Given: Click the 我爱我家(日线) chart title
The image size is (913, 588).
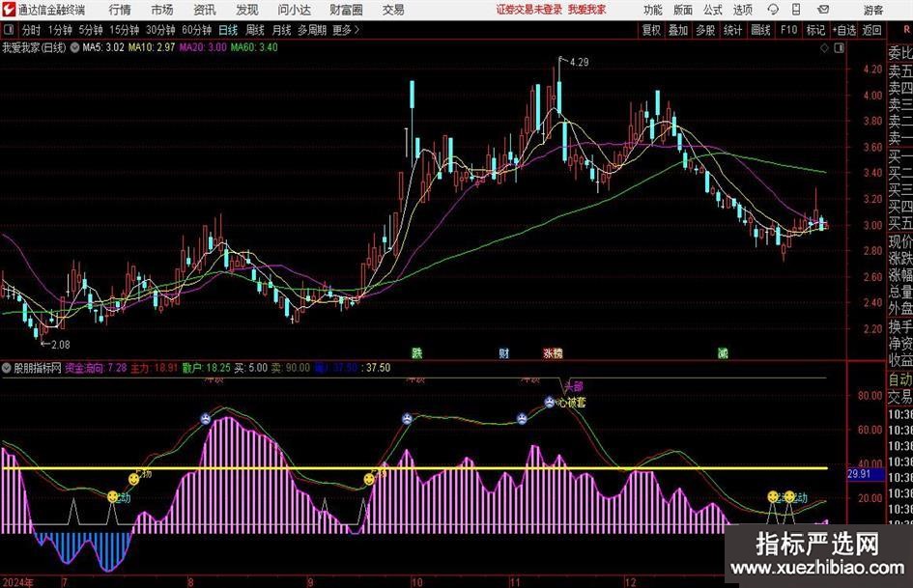Looking at the screenshot, I should click(x=35, y=47).
